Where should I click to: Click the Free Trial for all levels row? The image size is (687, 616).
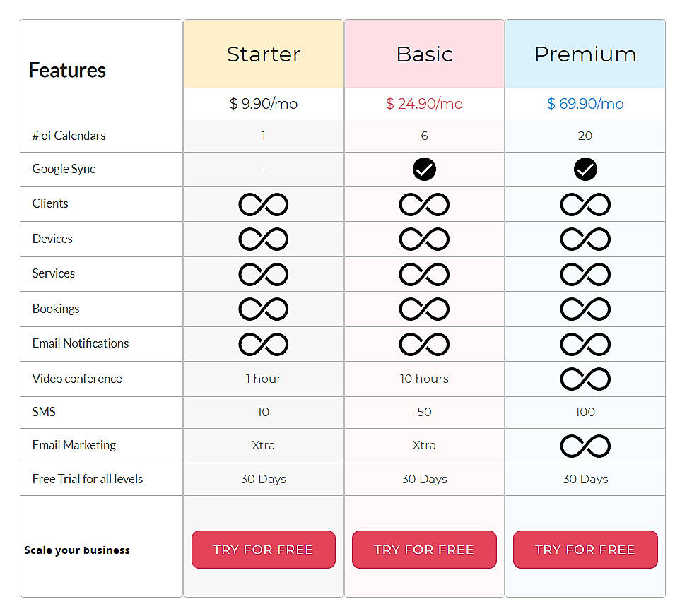point(87,479)
